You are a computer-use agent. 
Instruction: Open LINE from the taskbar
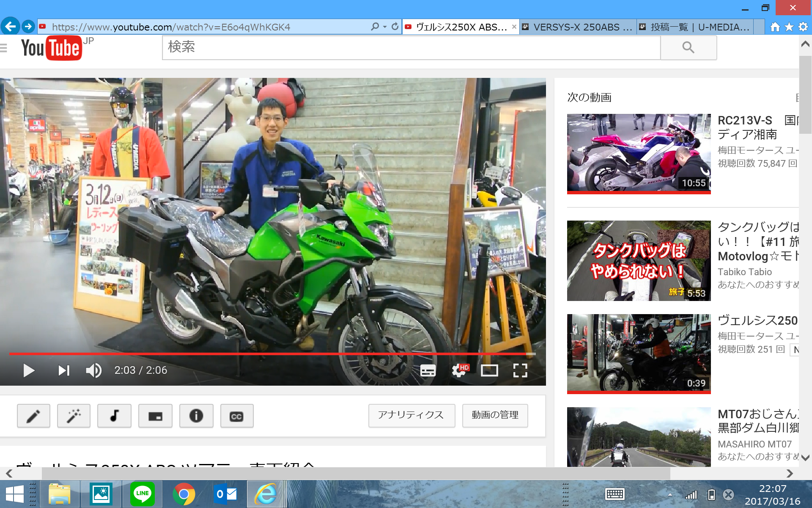tap(142, 494)
